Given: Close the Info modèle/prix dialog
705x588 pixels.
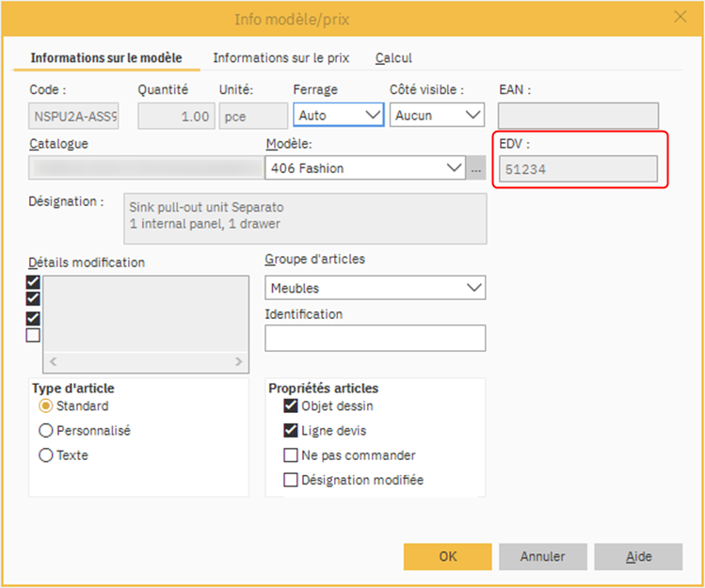Looking at the screenshot, I should coord(680,16).
